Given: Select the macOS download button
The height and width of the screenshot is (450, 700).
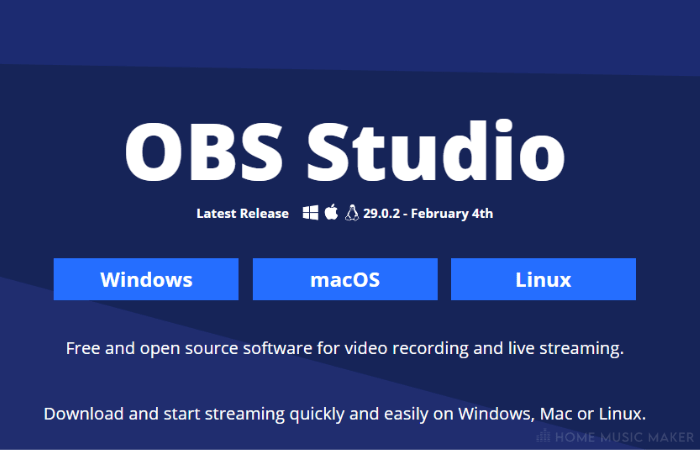Looking at the screenshot, I should (345, 279).
